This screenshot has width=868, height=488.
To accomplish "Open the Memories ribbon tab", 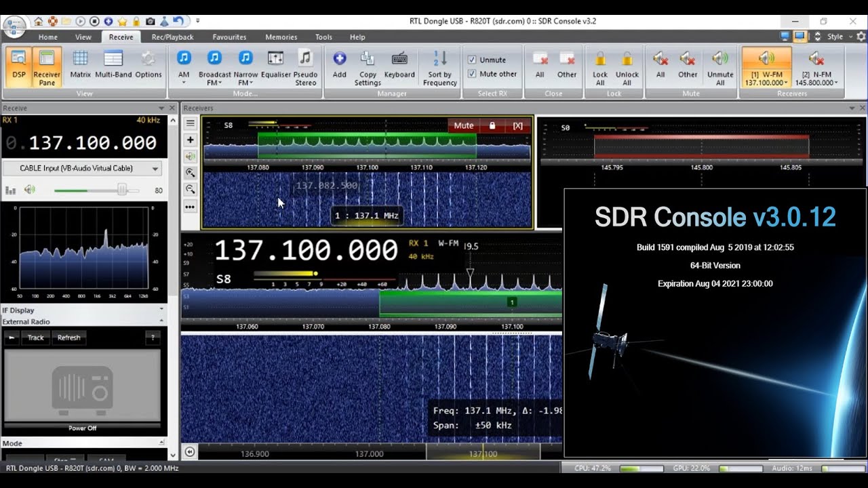I will tap(281, 37).
